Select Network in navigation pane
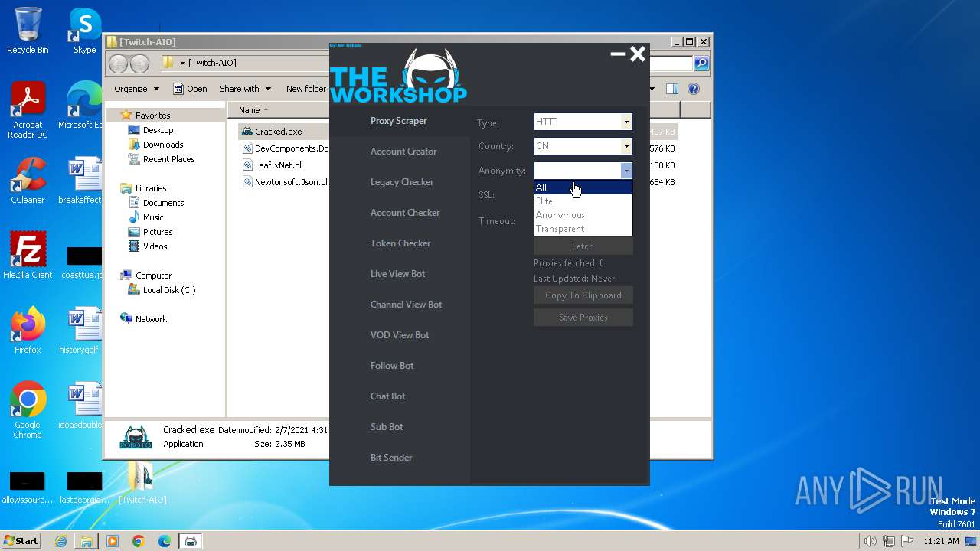 pos(151,319)
